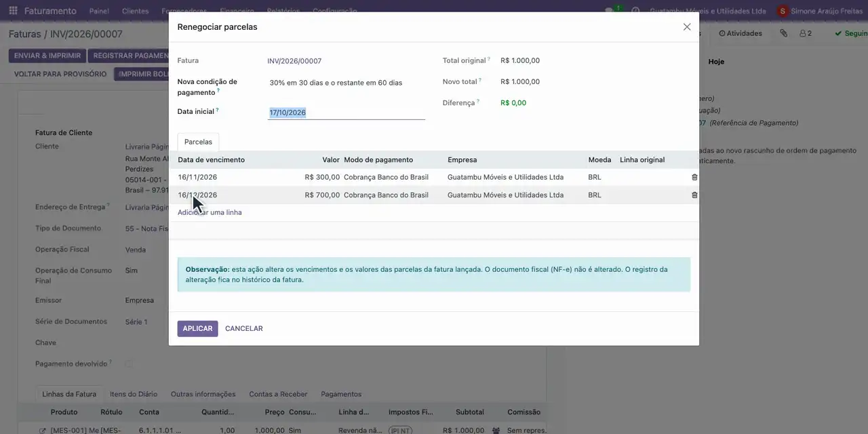Delete the 16/12/2026 installment row
This screenshot has width=868, height=434.
pos(694,195)
